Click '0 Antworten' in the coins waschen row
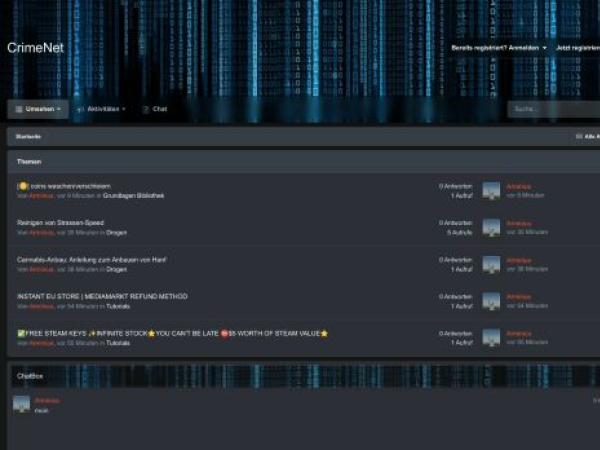 [x=455, y=186]
